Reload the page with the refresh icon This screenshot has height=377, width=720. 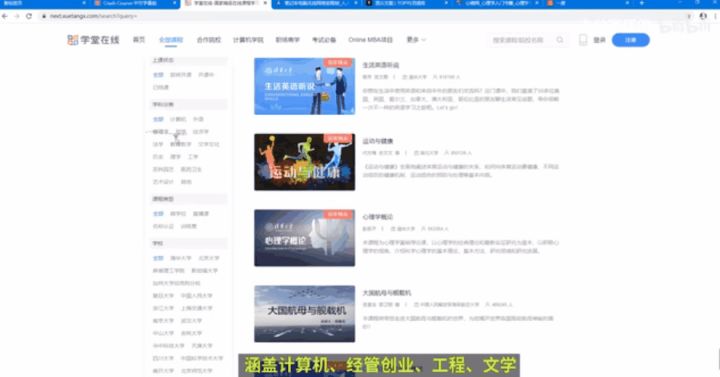(x=29, y=16)
